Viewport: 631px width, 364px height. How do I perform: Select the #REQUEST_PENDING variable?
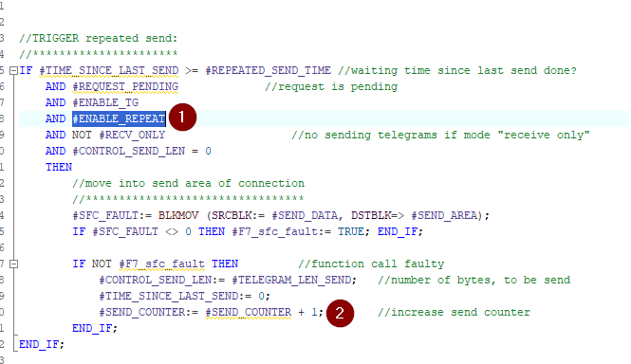coord(125,86)
